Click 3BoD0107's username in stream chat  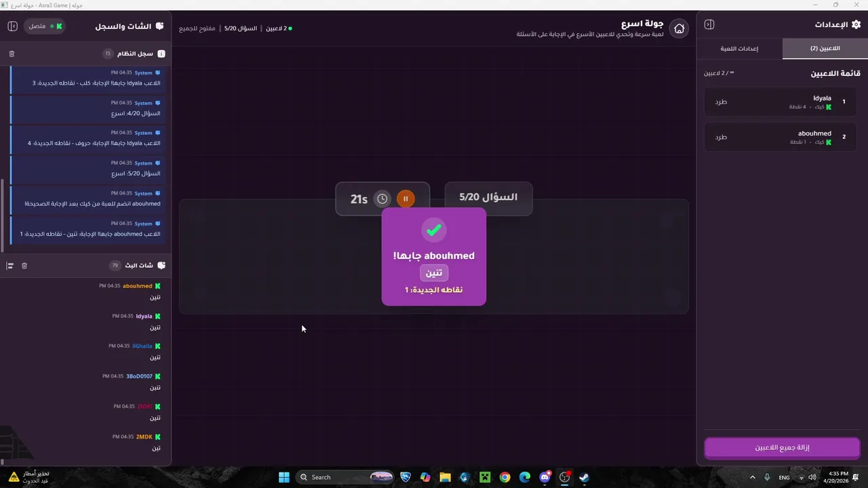[x=139, y=376]
